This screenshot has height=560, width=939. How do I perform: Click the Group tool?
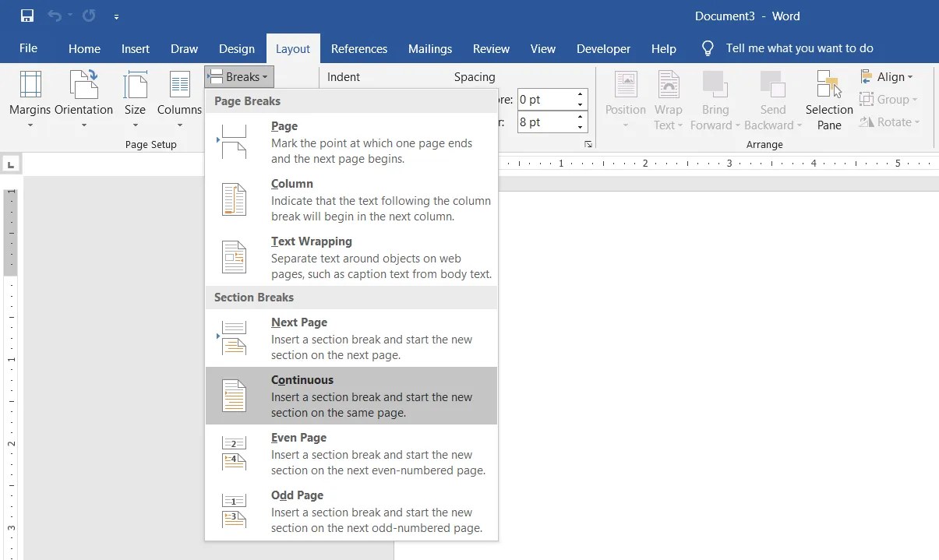888,99
